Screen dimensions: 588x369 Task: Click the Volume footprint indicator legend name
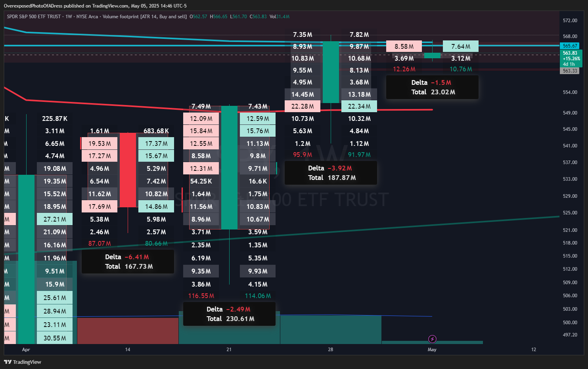pos(145,17)
